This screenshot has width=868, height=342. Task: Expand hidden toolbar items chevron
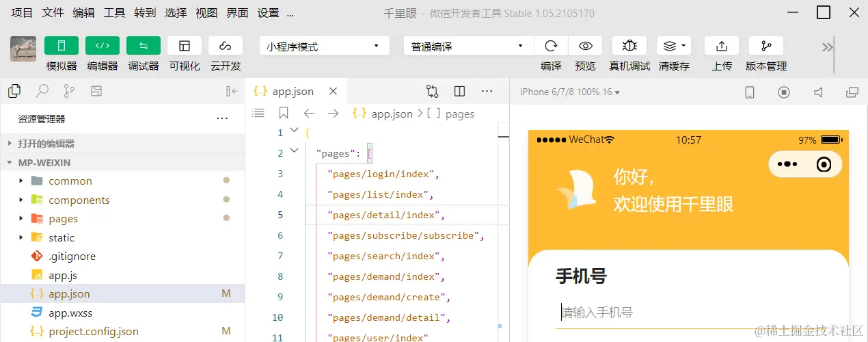(828, 47)
